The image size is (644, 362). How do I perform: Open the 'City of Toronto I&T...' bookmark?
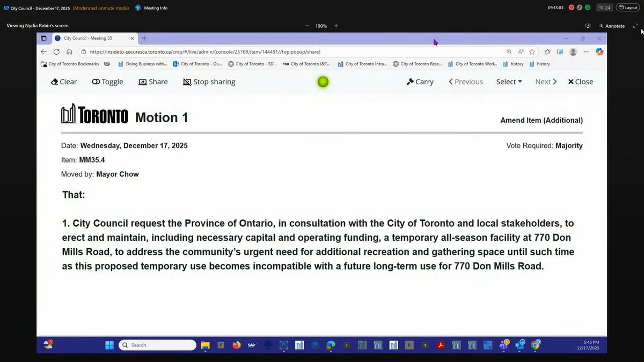pos(308,64)
